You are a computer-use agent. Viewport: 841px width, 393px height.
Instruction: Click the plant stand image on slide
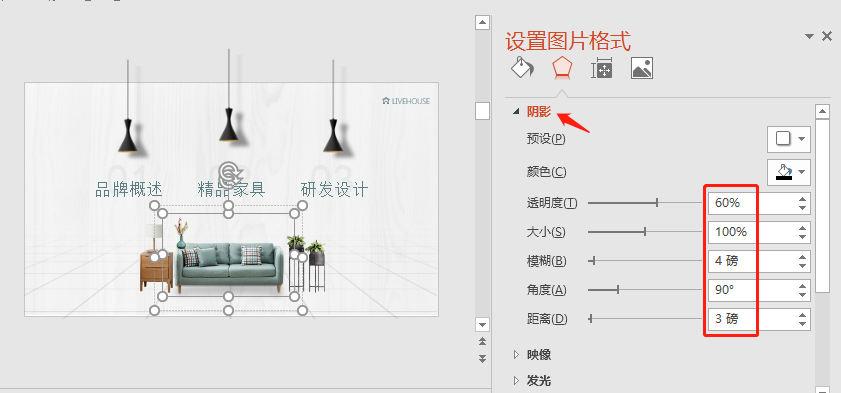tap(316, 266)
